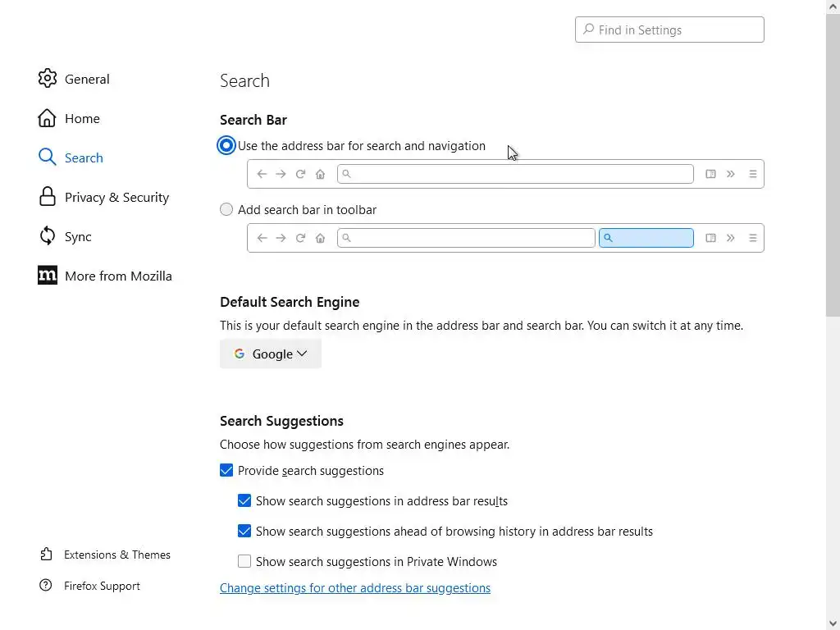Screen dimensions: 840x630
Task: Open the Sync settings category
Action: coord(78,236)
